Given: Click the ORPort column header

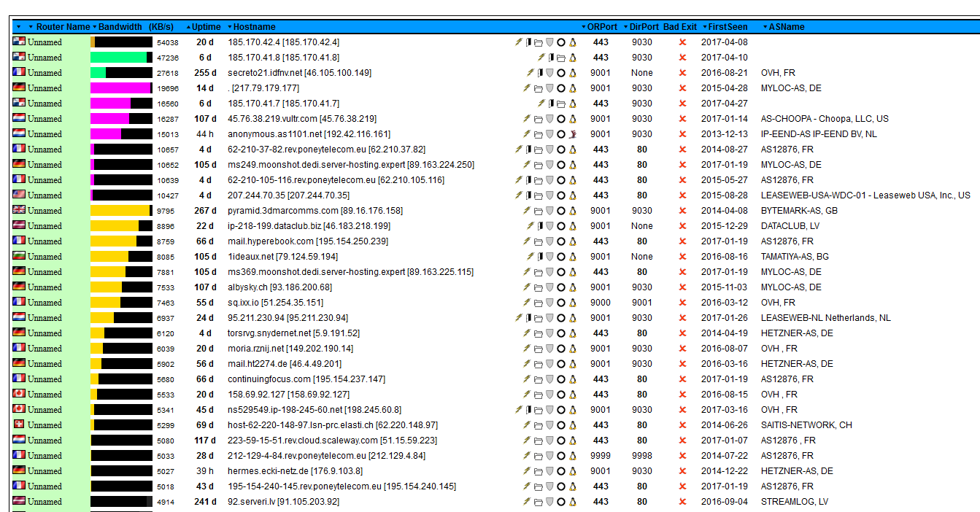Looking at the screenshot, I should [x=602, y=27].
